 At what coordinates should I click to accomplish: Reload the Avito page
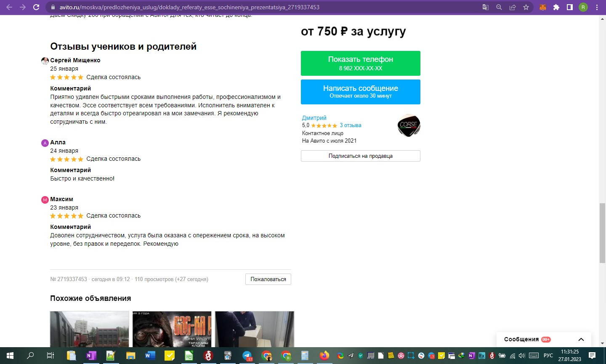(36, 7)
